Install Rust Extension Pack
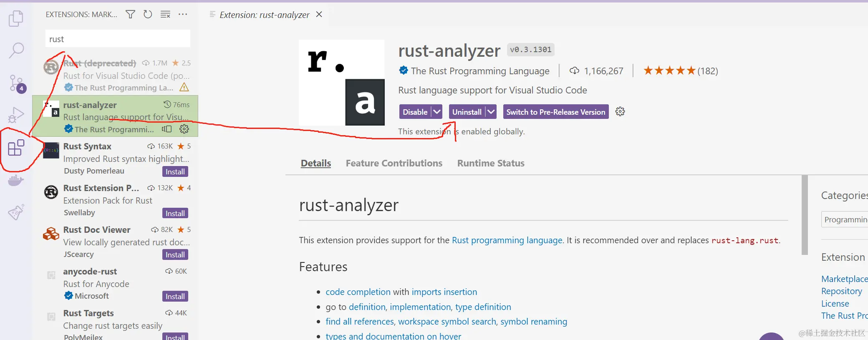Screen dimensions: 868x340 click(175, 213)
